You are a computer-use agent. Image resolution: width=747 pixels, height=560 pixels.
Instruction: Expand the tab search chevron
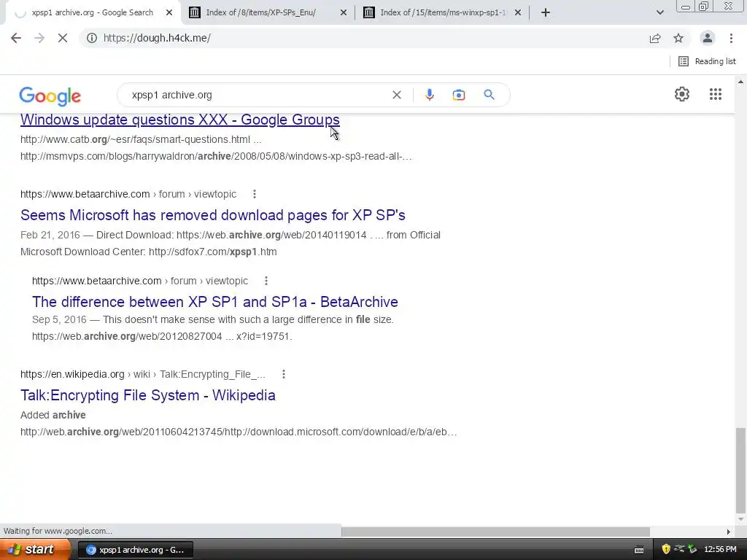click(659, 12)
